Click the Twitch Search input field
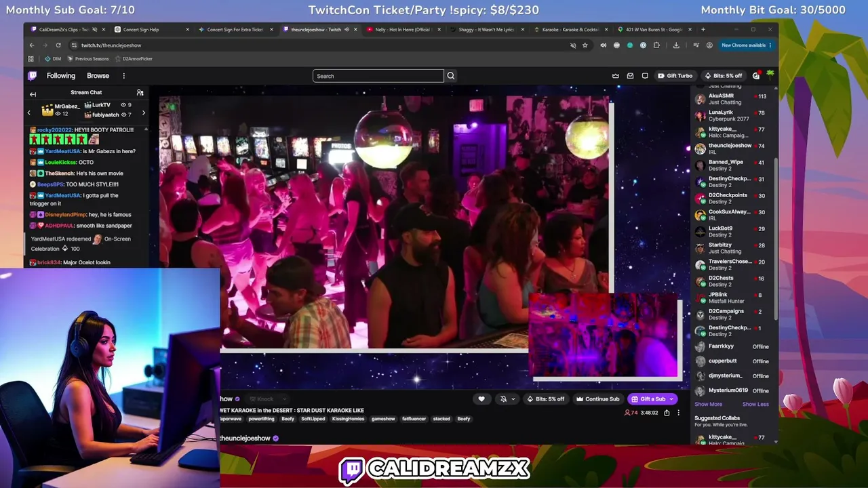 378,76
